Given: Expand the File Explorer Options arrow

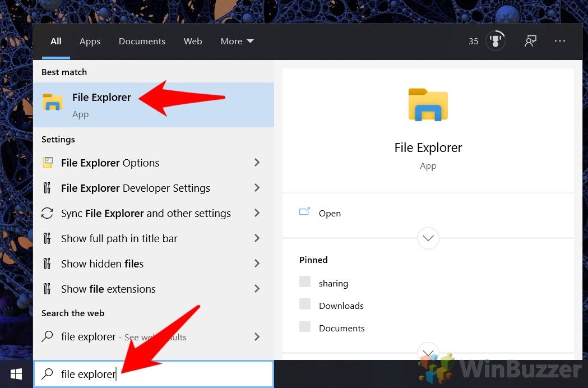Looking at the screenshot, I should [257, 163].
